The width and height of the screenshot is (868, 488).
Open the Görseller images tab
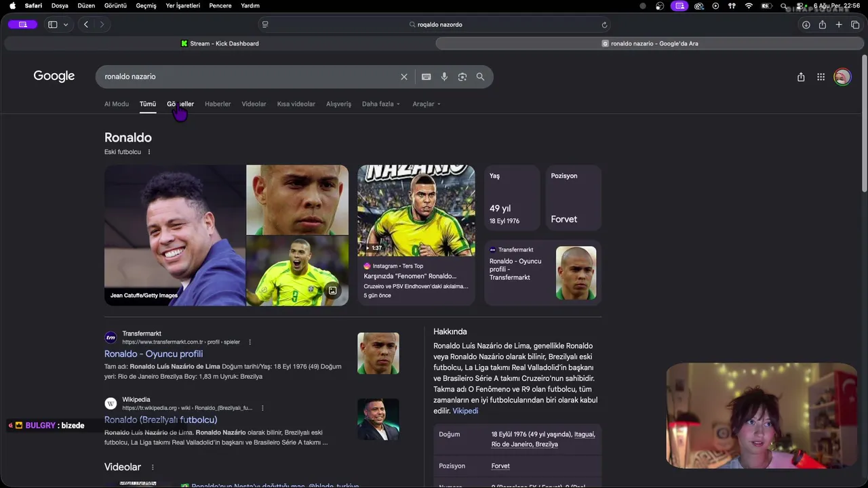coord(180,104)
